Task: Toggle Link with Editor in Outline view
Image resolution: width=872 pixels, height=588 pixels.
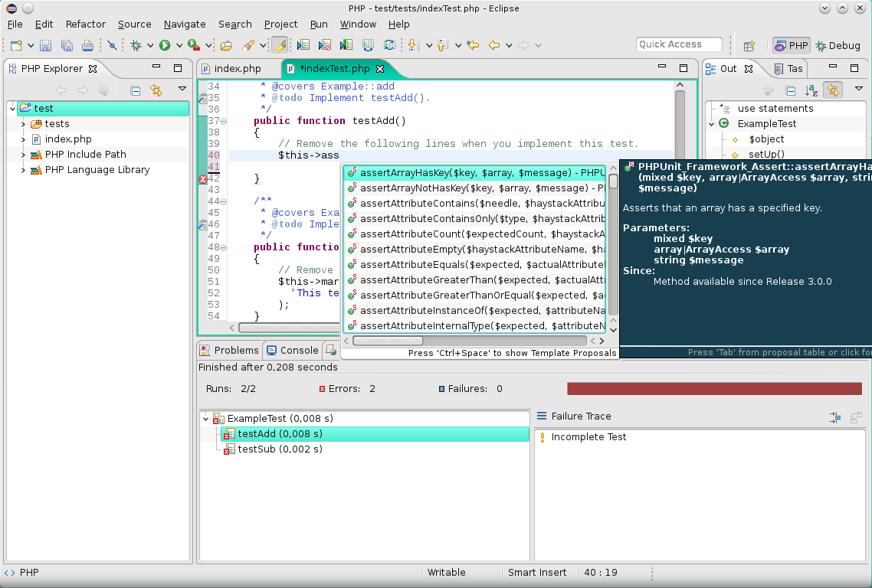Action: tap(832, 90)
